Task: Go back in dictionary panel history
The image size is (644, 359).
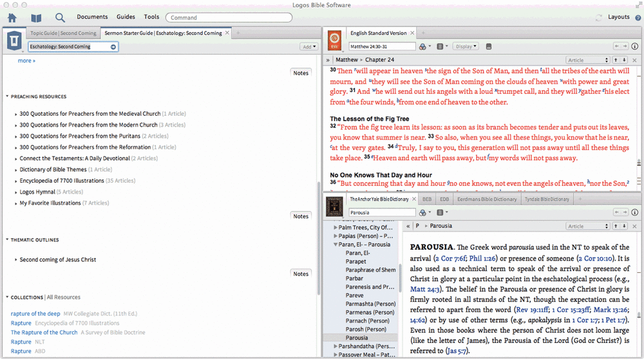Action: [x=616, y=212]
